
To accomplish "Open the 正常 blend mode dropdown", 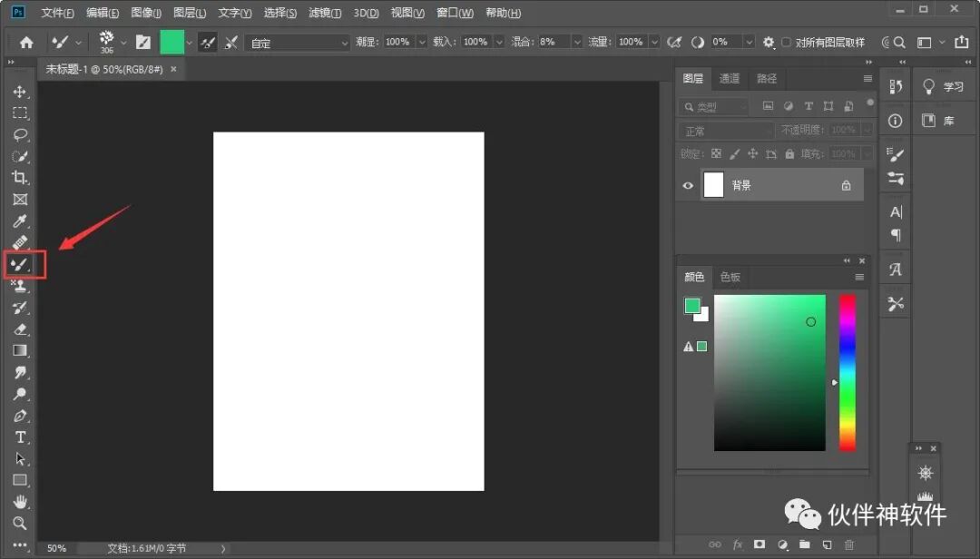I will coord(726,131).
